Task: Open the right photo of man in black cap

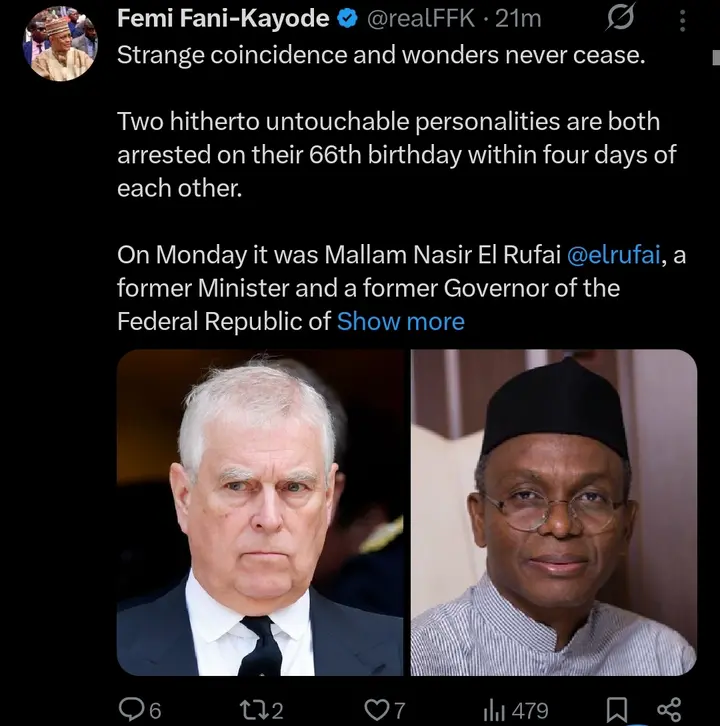Action: click(x=554, y=512)
